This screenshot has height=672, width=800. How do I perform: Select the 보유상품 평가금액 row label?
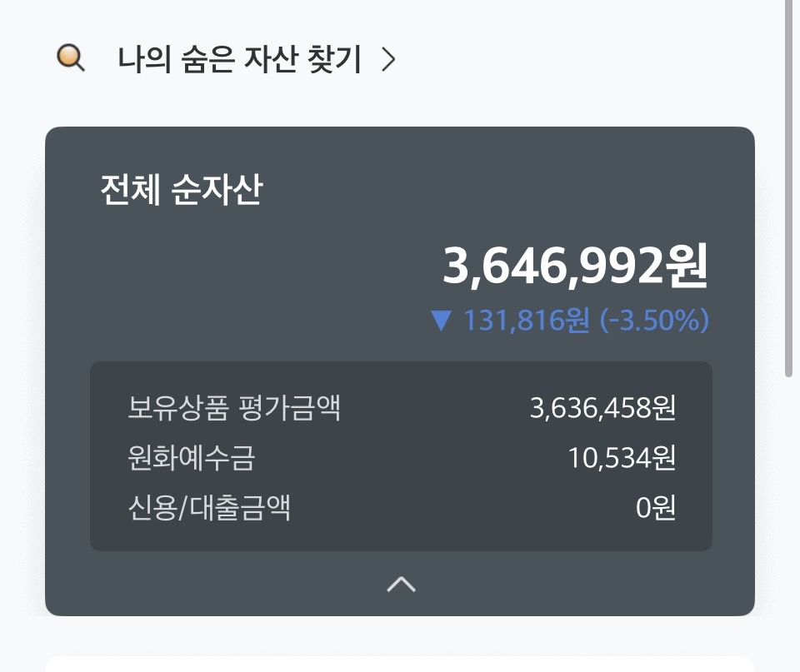pos(234,408)
